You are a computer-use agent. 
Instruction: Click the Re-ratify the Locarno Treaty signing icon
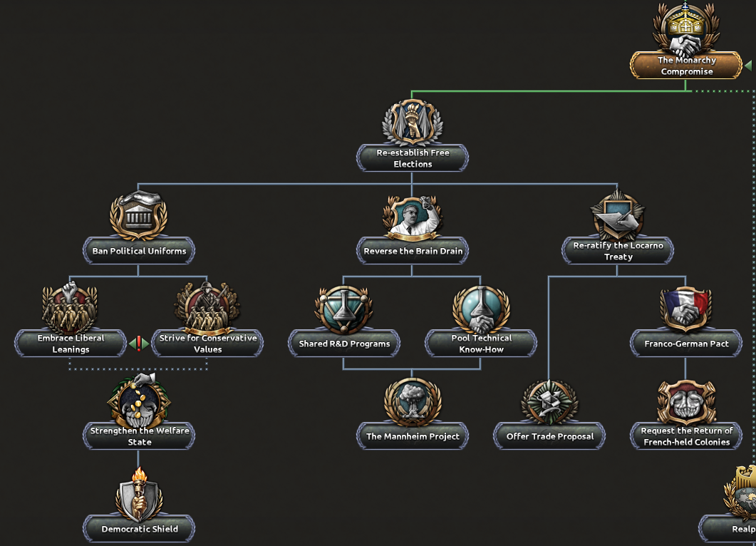coord(618,216)
